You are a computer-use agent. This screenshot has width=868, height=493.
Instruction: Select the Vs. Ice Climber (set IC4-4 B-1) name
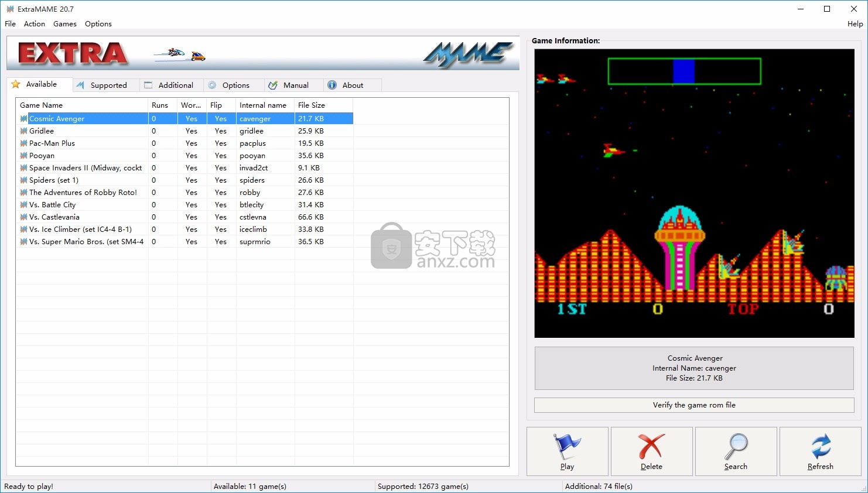coord(80,230)
